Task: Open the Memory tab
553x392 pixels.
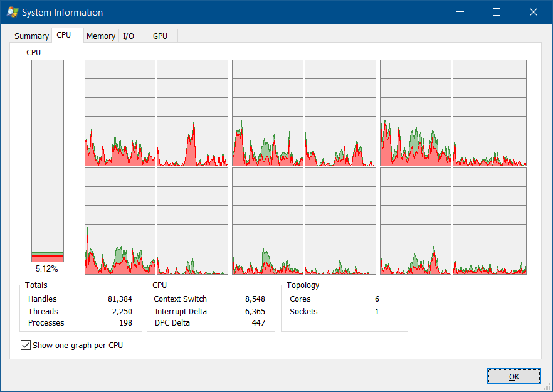Action: coord(101,36)
